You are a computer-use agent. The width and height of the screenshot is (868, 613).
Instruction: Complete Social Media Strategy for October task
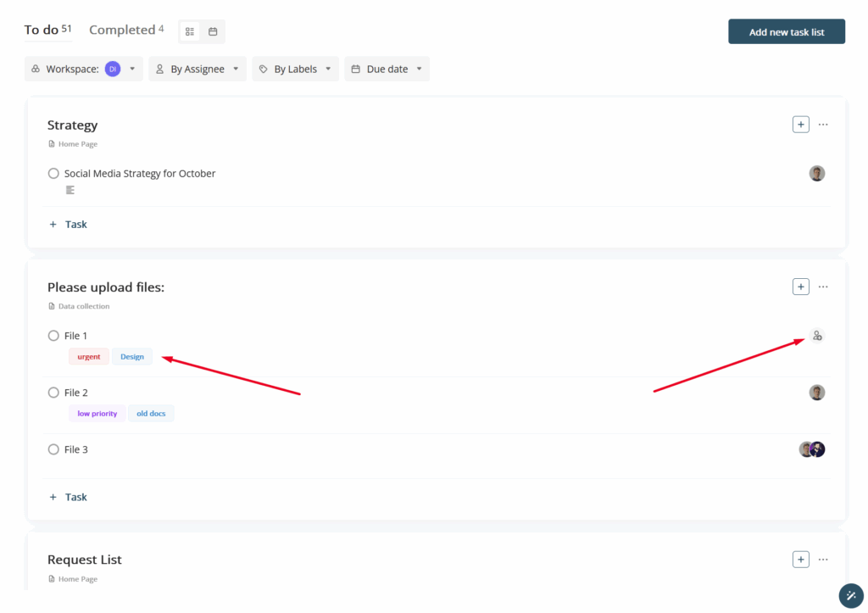coord(53,174)
